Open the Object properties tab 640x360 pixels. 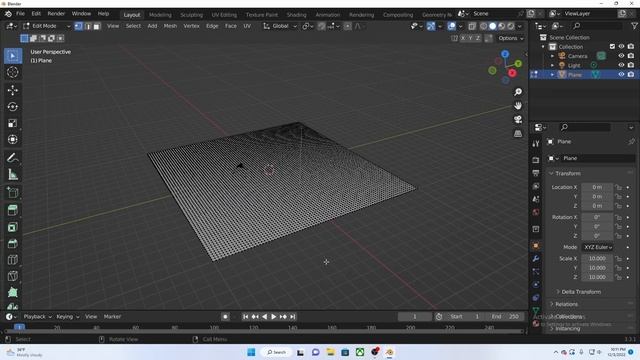(536, 245)
